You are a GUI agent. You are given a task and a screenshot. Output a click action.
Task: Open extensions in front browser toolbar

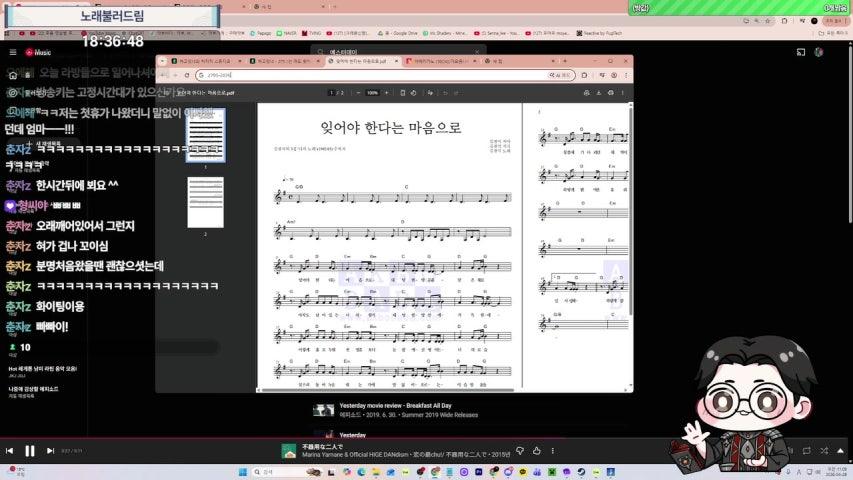(x=584, y=75)
